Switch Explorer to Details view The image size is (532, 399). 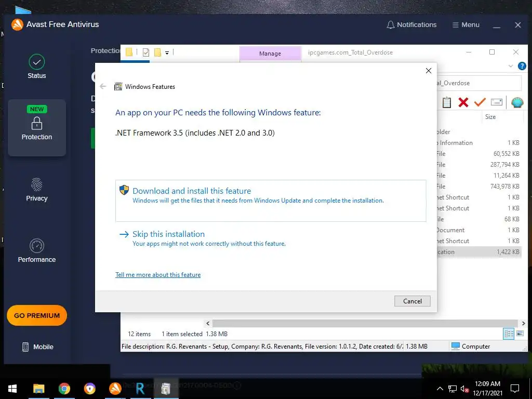coord(509,334)
